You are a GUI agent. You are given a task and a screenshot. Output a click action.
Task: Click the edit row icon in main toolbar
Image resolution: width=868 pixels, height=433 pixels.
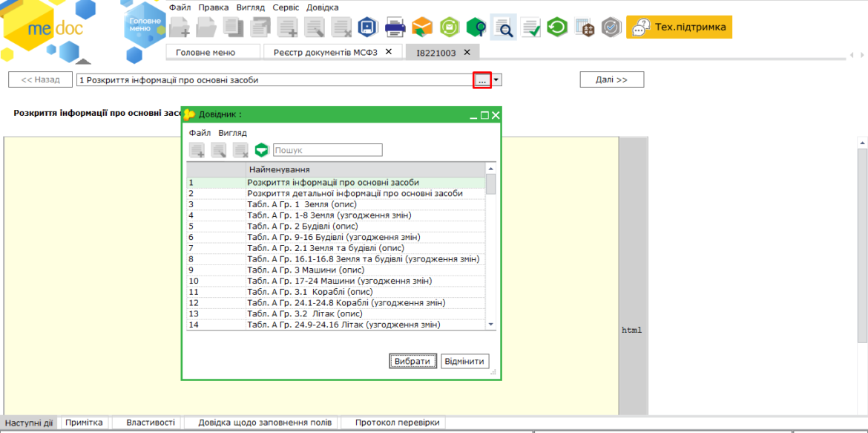[x=315, y=27]
